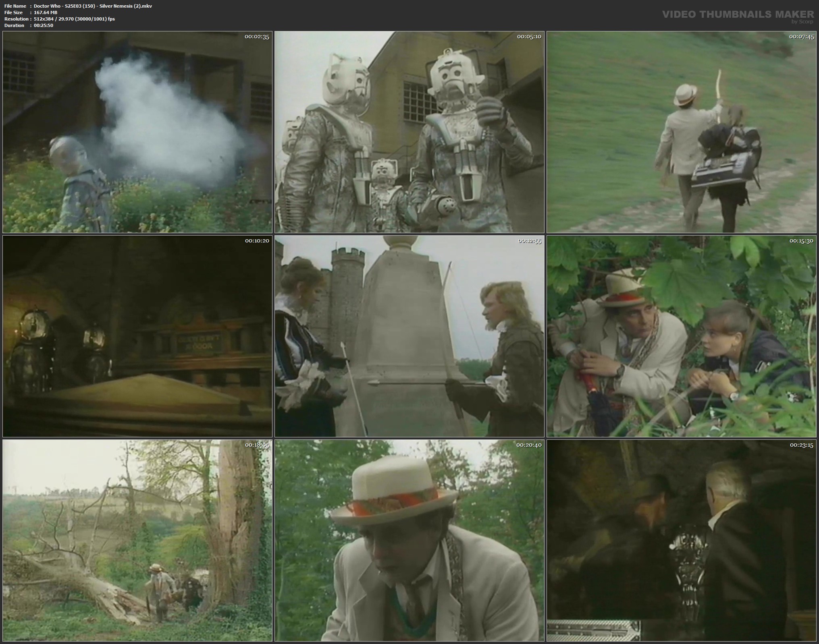Click the dark crypt thumbnail at 00:10:20
Image resolution: width=819 pixels, height=644 pixels.
[x=137, y=336]
